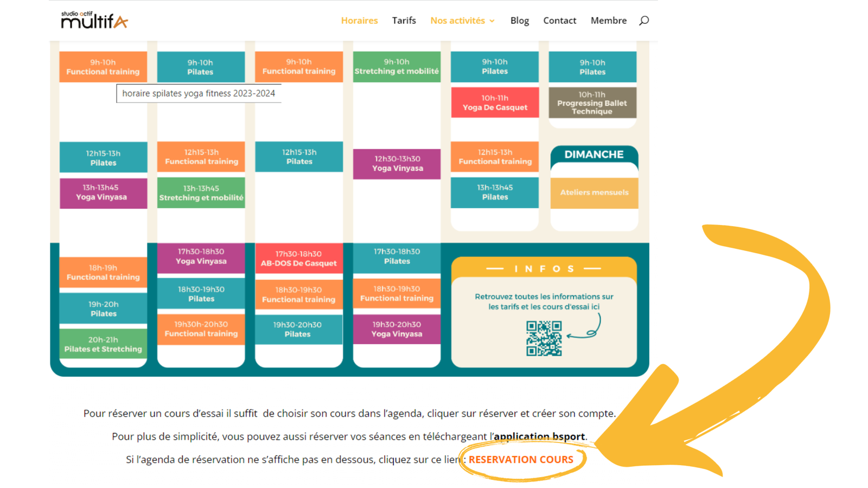The width and height of the screenshot is (868, 488).
Task: Click the 9h-10h Stretching et mobilité slot
Action: click(x=397, y=67)
